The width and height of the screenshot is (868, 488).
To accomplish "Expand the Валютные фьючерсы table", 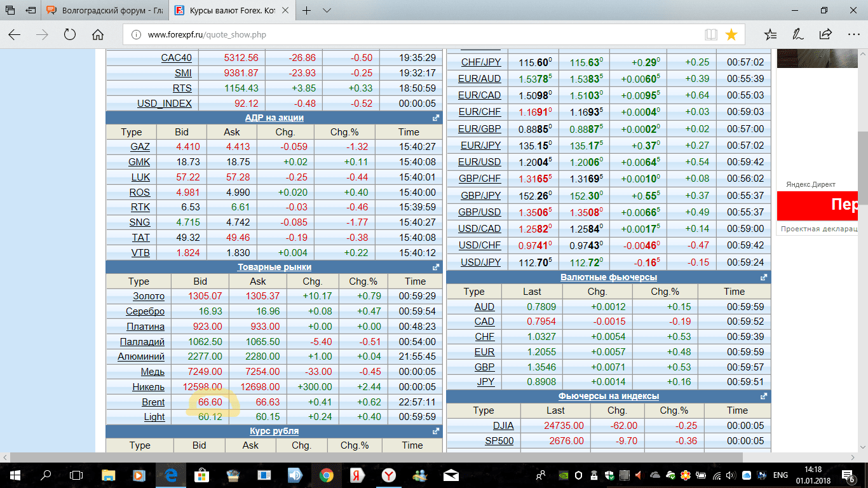I will (x=764, y=277).
